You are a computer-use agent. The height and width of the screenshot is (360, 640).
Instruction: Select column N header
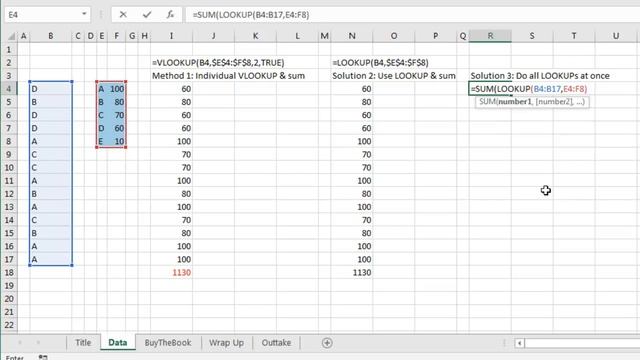351,36
